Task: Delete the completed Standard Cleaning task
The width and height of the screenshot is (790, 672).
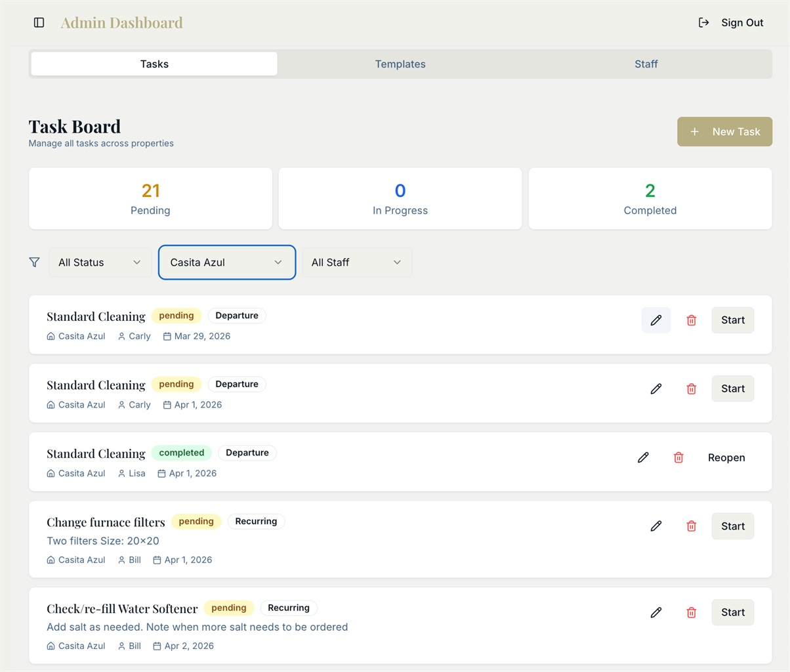Action: point(679,457)
